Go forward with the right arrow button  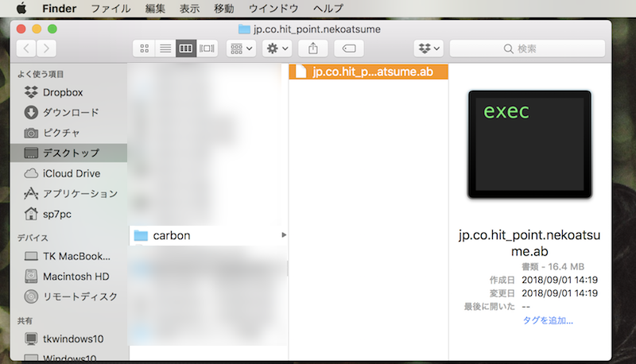click(x=46, y=48)
